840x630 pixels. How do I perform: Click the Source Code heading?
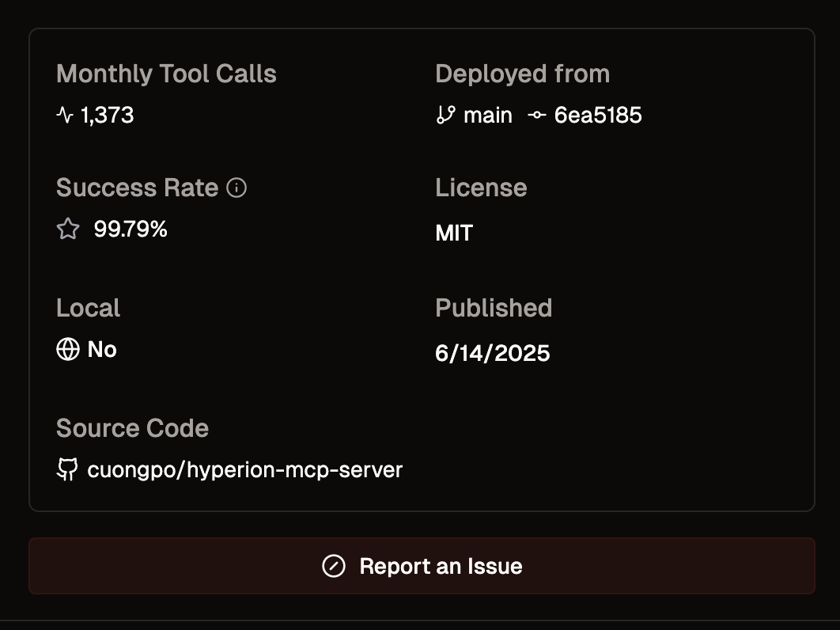(x=132, y=428)
